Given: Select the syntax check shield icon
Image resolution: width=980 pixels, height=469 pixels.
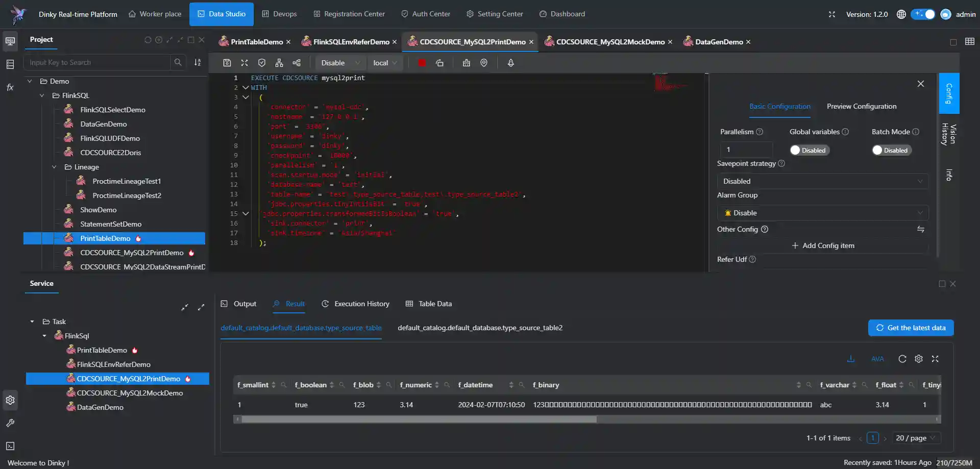Looking at the screenshot, I should [261, 63].
